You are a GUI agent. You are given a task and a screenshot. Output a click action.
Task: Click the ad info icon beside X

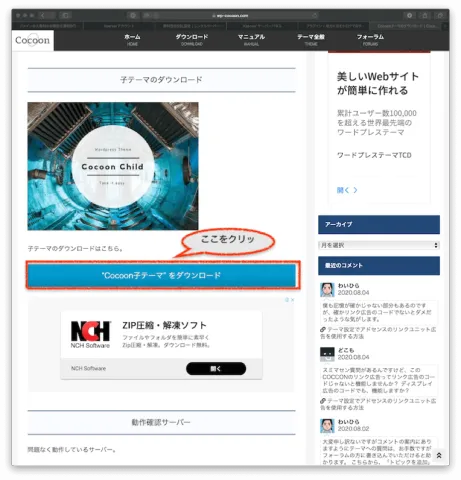(x=287, y=300)
